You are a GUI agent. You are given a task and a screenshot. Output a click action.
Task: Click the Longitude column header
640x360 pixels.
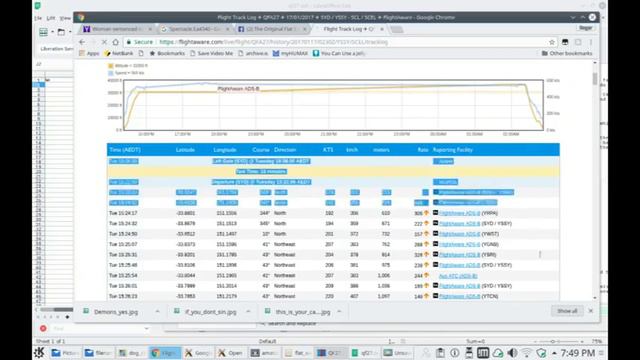[224, 150]
